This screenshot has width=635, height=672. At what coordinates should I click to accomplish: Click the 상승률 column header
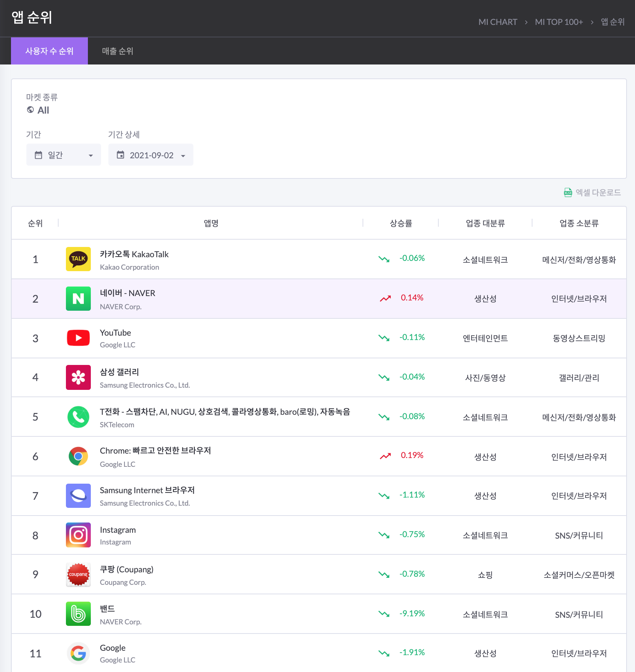[x=401, y=223]
